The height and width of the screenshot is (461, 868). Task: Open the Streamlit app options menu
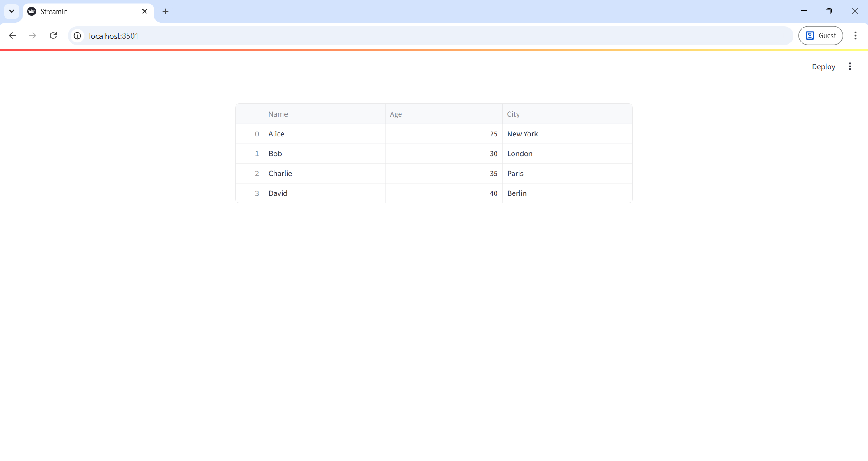(850, 66)
